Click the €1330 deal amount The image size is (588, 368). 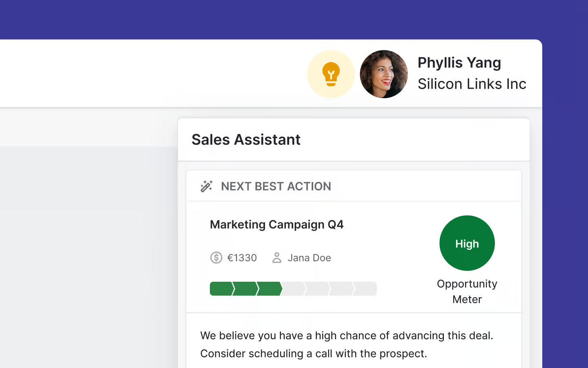[x=242, y=258]
